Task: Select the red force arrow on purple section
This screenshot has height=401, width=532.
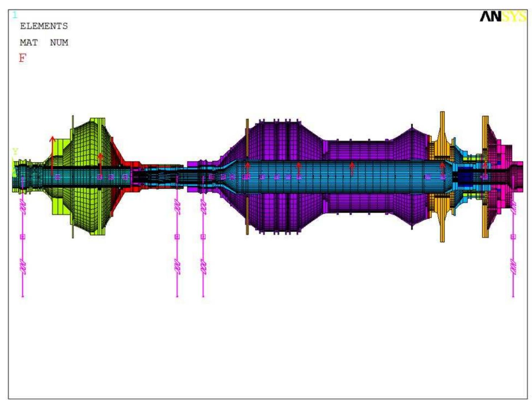Action: coord(298,170)
